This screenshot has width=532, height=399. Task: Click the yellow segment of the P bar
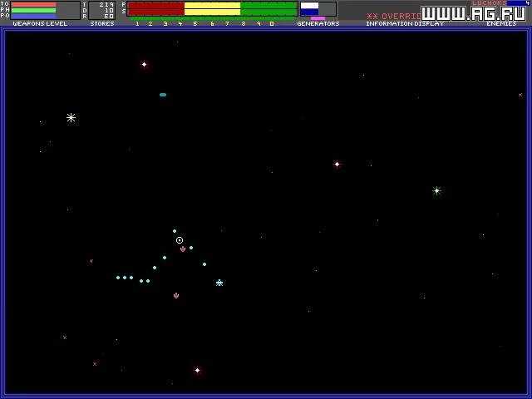213,6
